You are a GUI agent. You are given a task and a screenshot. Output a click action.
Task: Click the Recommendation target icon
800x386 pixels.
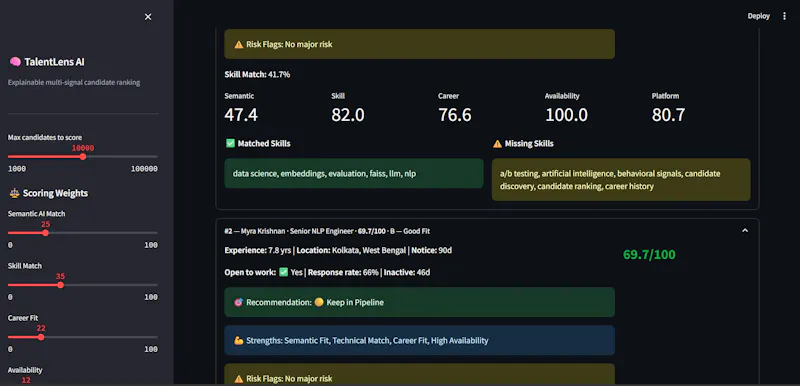coord(238,302)
